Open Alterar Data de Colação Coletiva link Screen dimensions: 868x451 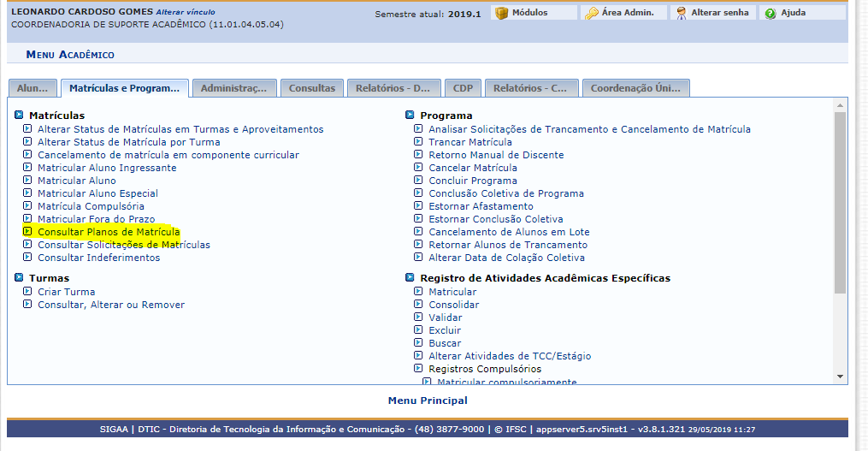(506, 257)
